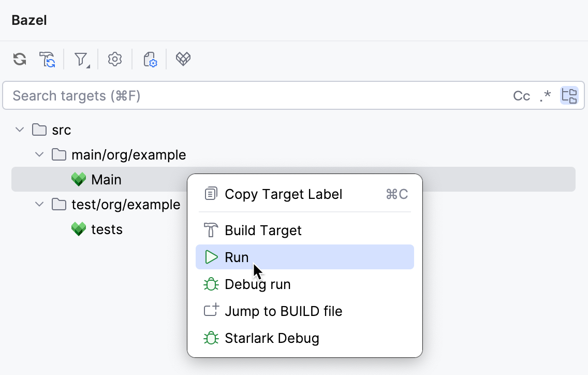Click the Bazel logo toolbar icon
The width and height of the screenshot is (588, 375).
point(183,59)
